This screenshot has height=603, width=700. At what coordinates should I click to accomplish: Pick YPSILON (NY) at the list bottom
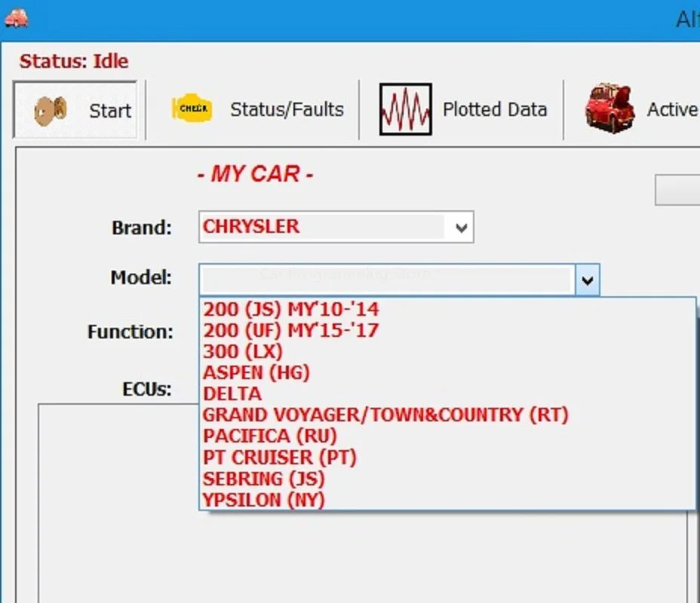(264, 499)
